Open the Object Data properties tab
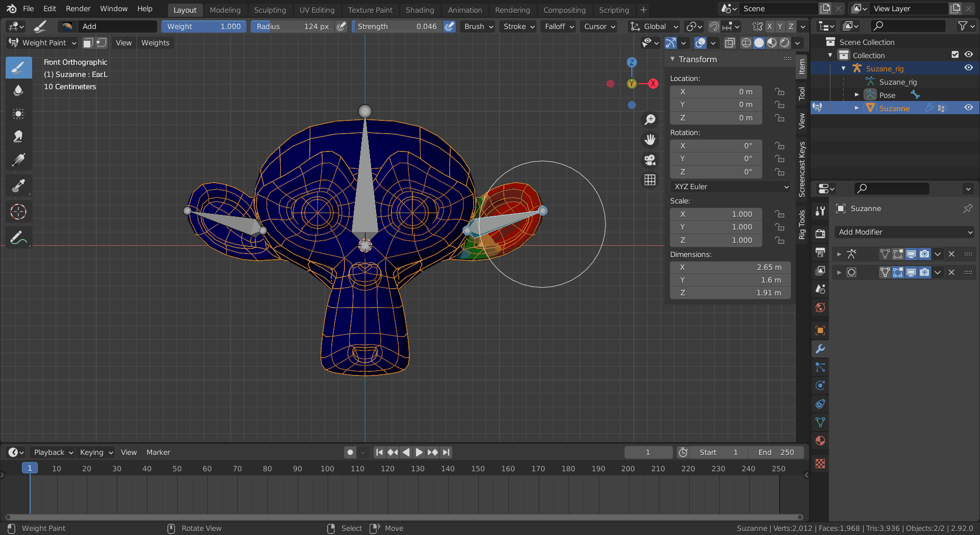The width and height of the screenshot is (980, 535). click(x=820, y=422)
